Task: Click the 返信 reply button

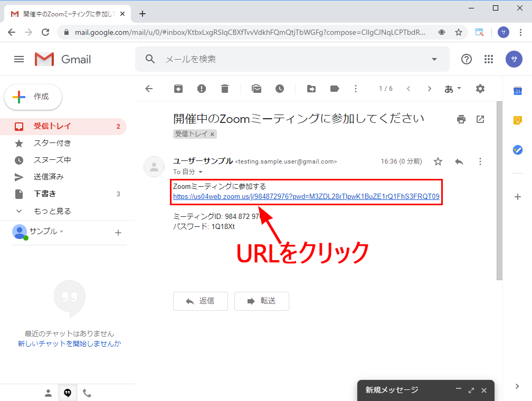Action: pos(201,301)
